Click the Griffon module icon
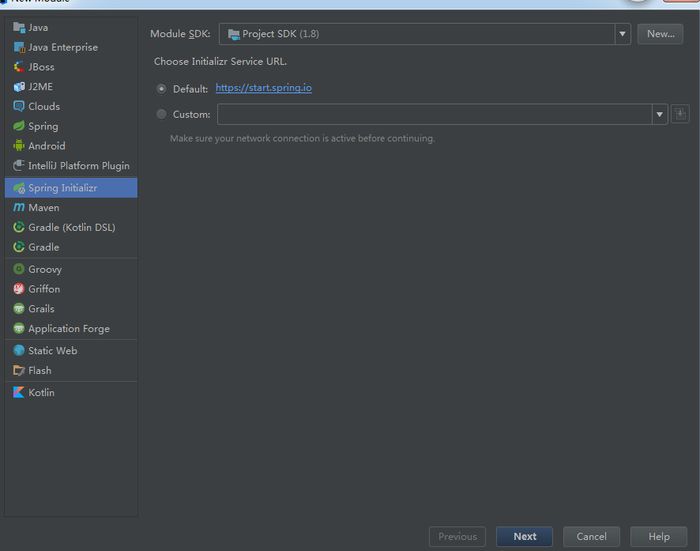The width and height of the screenshot is (700, 551). [x=19, y=289]
